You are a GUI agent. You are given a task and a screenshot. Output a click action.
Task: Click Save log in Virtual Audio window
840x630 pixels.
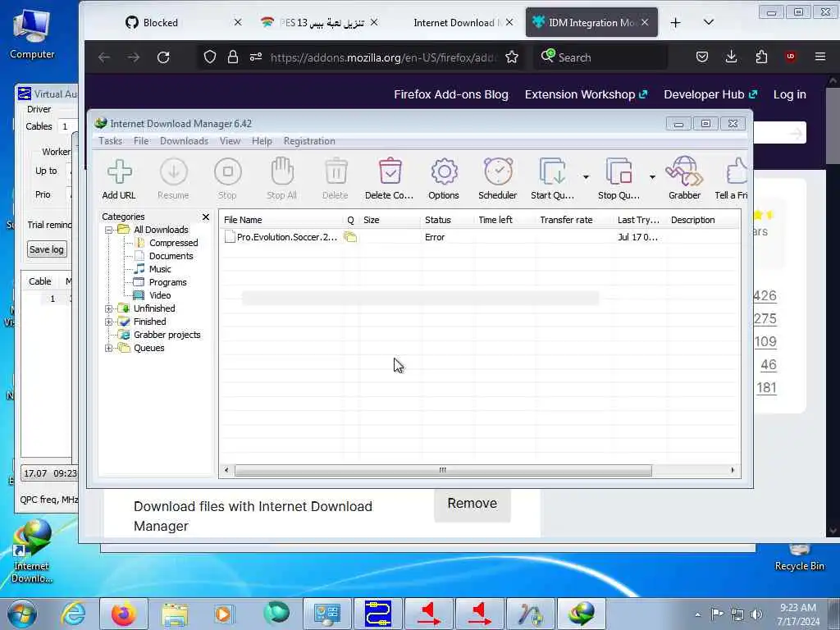(x=47, y=249)
